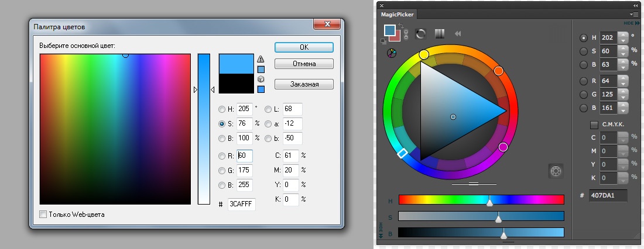644x249 pixels.
Task: Enable the C.M.Y.K. checkbox
Action: [x=594, y=124]
